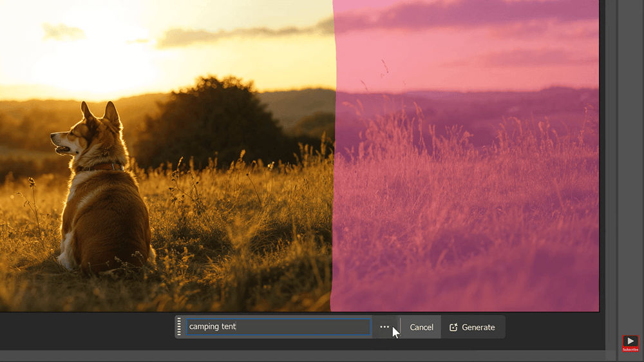Click the 'camping tent' prompt input field
This screenshot has height=362, width=644.
coord(278,327)
